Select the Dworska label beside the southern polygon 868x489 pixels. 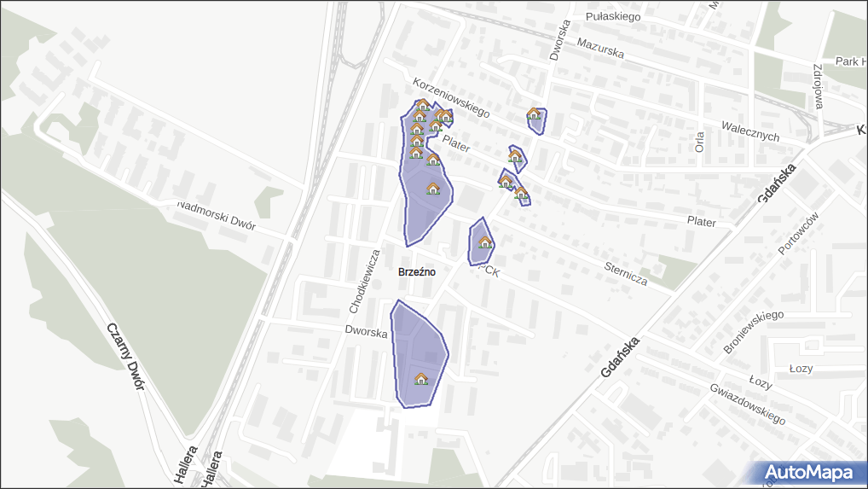[366, 332]
